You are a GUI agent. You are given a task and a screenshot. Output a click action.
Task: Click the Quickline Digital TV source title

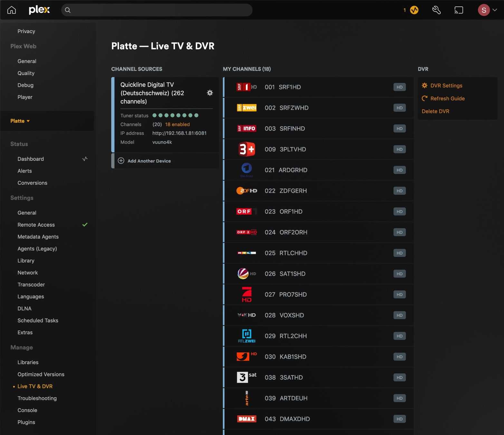[152, 93]
